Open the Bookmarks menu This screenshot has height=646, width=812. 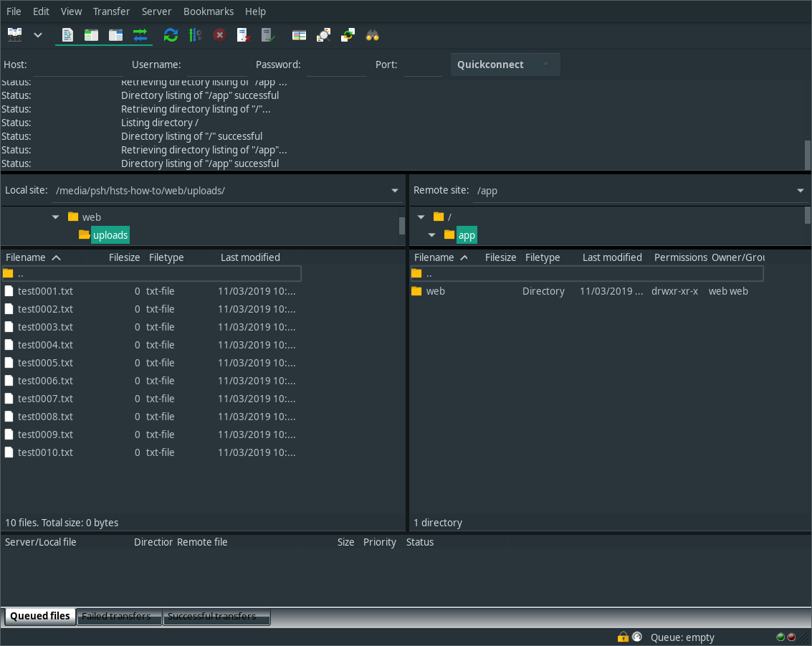[x=209, y=11]
